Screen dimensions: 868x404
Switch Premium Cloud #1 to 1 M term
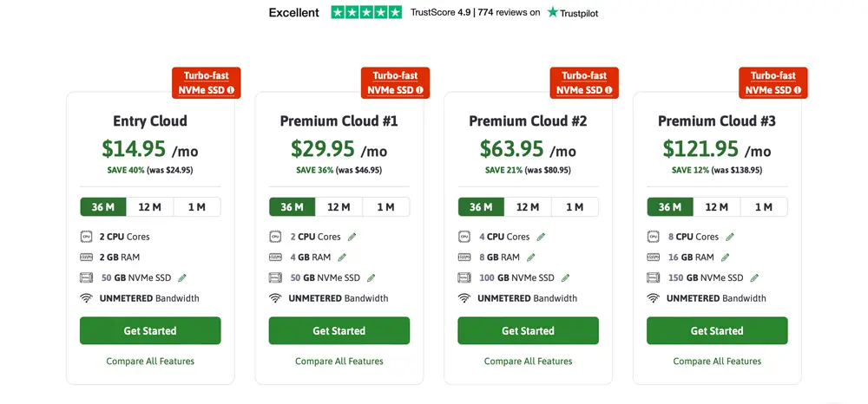pyautogui.click(x=385, y=207)
